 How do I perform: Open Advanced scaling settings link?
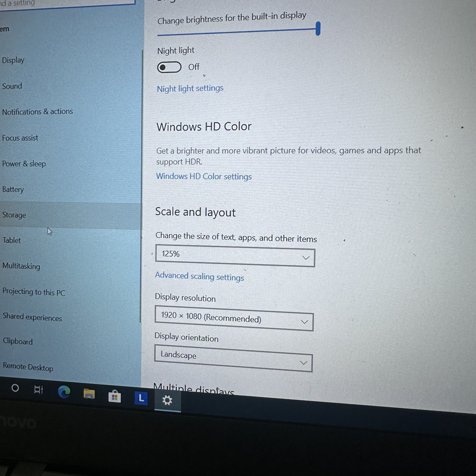click(200, 276)
